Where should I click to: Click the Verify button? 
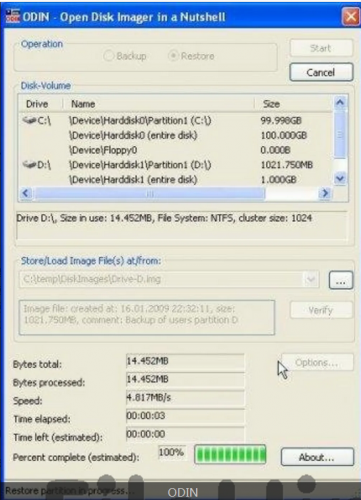[x=321, y=310]
